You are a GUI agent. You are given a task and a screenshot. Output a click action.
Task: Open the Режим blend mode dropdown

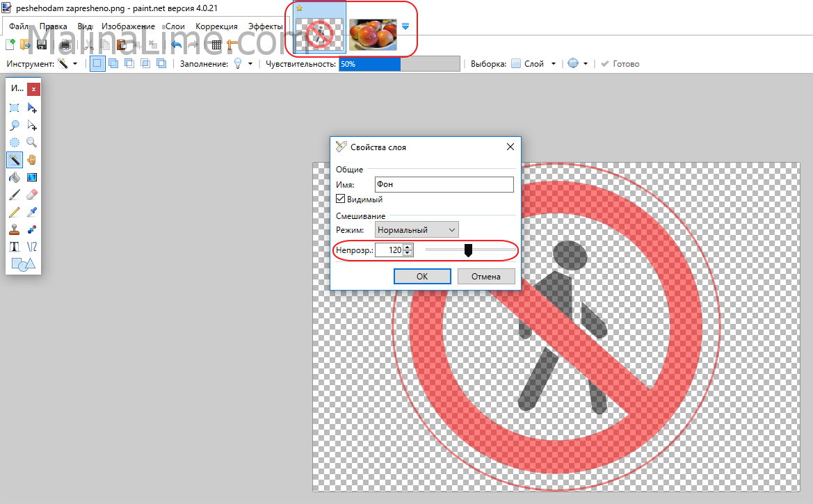pyautogui.click(x=417, y=229)
